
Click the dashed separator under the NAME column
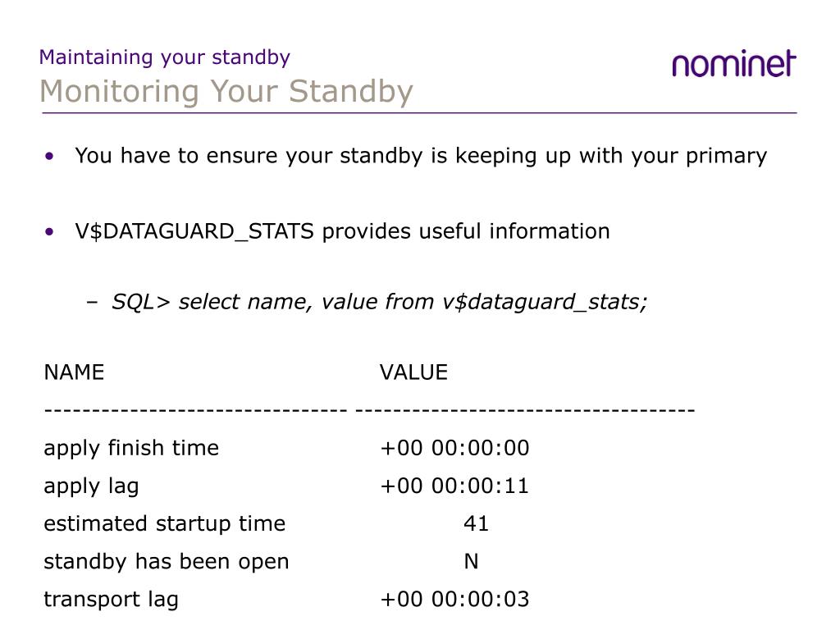coord(195,410)
